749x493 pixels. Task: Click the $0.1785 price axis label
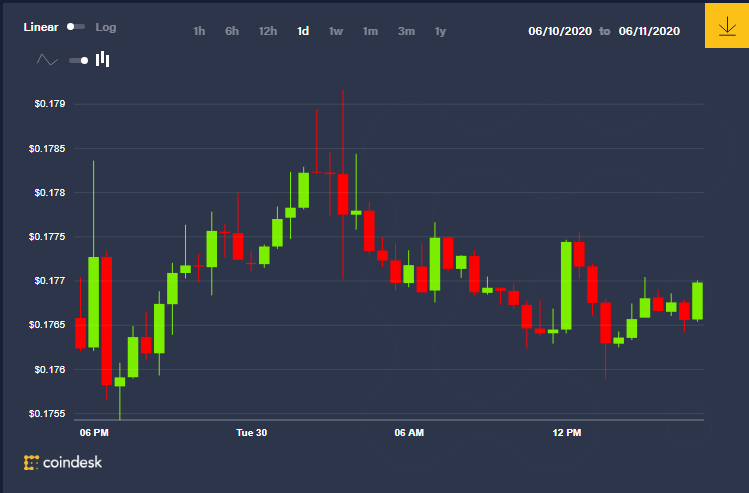click(x=47, y=149)
